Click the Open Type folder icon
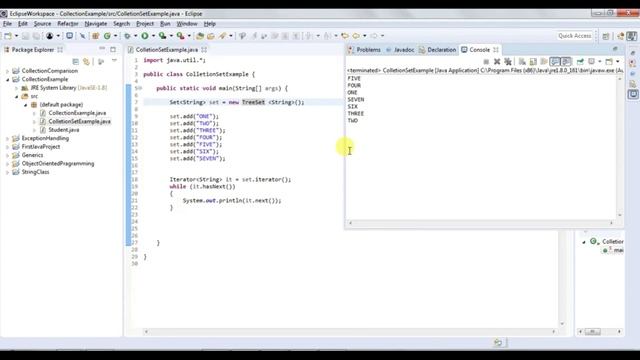Screen dimensions: 640x360 click(x=200, y=36)
